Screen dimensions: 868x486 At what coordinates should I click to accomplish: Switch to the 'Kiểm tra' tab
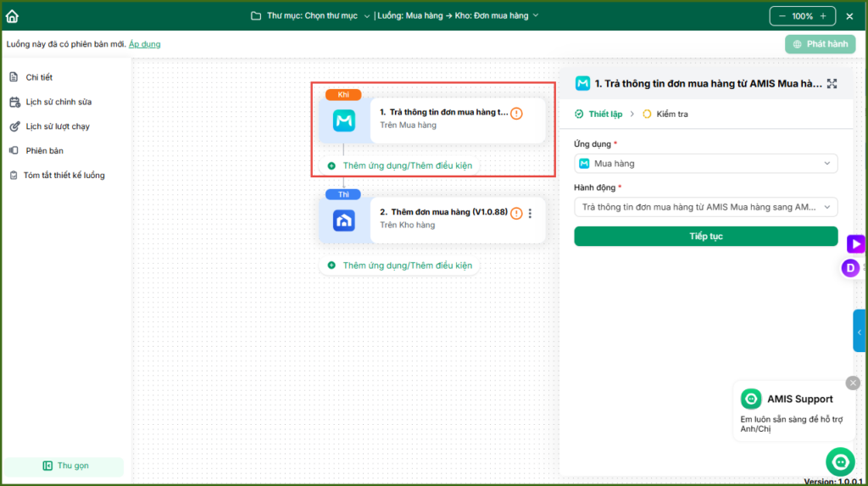point(665,115)
